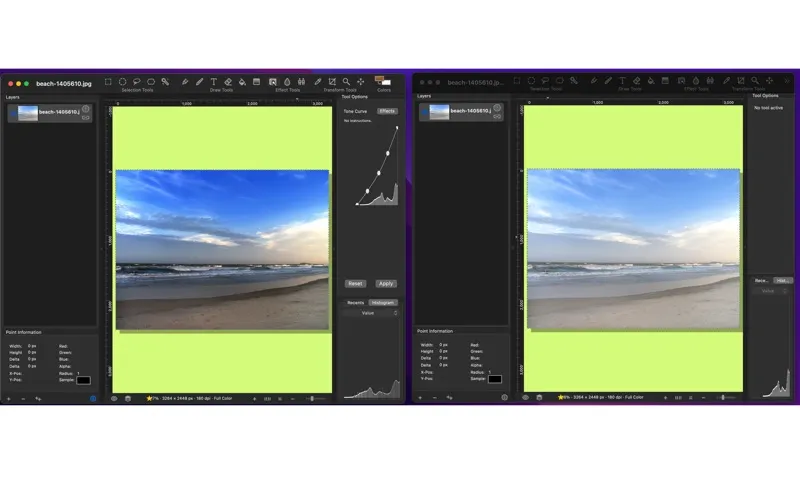This screenshot has width=800, height=500.
Task: Select the Eraser tool in left window
Action: coord(228,82)
